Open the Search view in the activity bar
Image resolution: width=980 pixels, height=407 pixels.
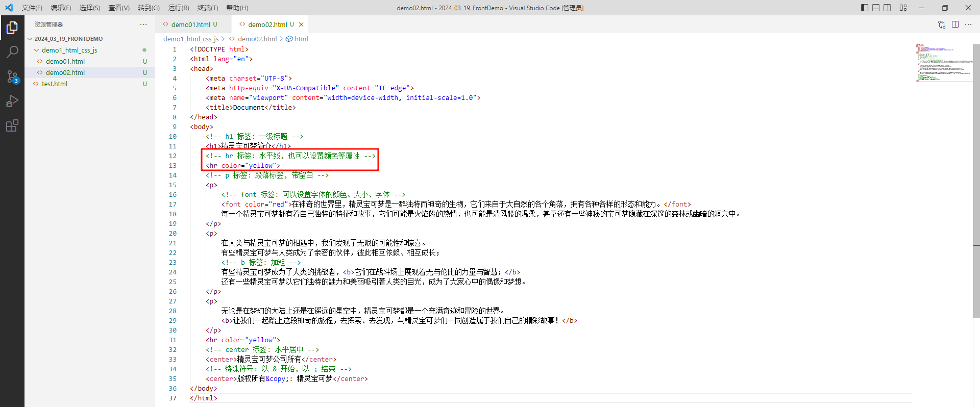pyautogui.click(x=12, y=52)
